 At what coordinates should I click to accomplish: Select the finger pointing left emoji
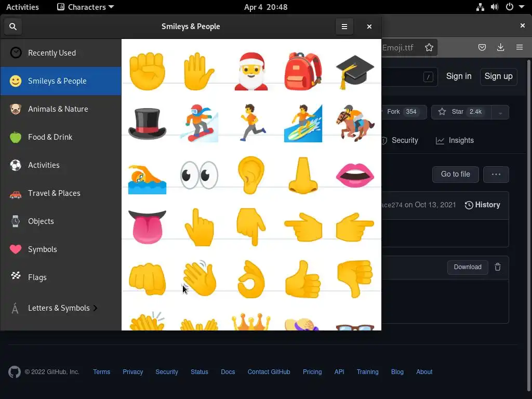coord(303,227)
